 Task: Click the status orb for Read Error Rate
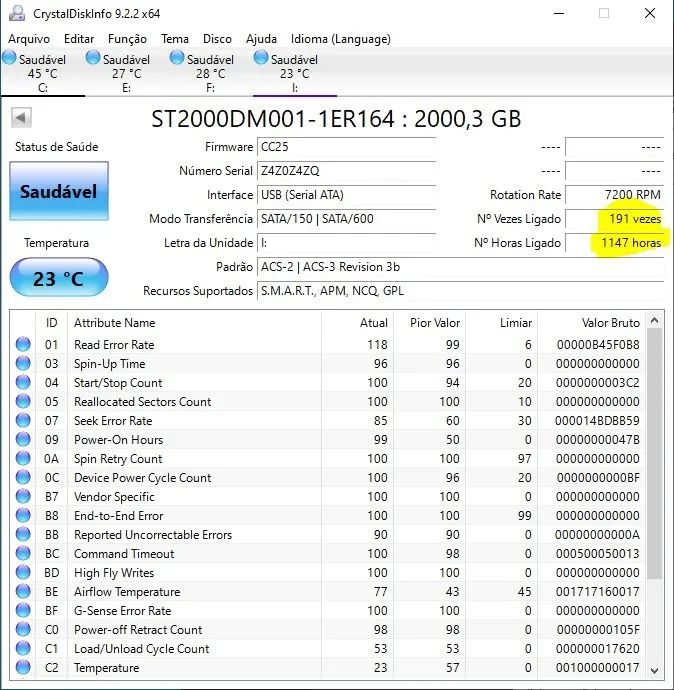click(x=23, y=344)
